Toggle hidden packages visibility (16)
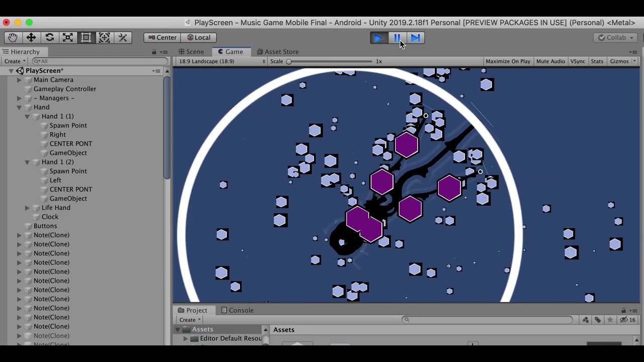Screen dimensions: 644x362 pos(627,320)
